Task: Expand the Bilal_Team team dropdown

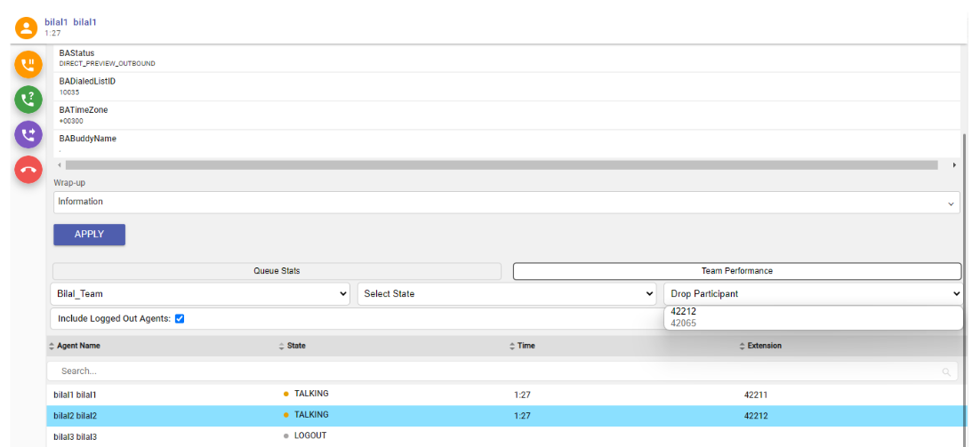Action: pyautogui.click(x=201, y=294)
